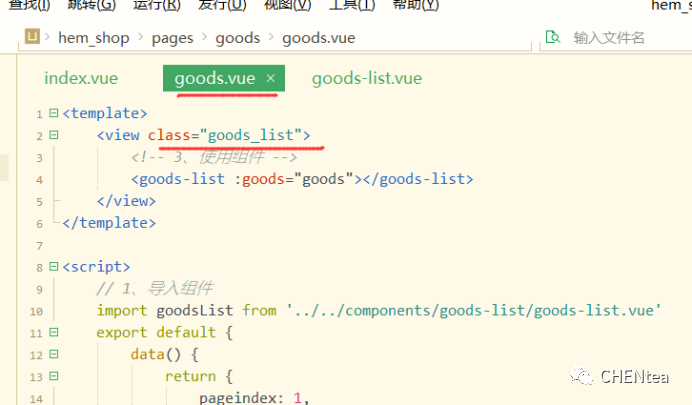The width and height of the screenshot is (692, 405).
Task: Click goods.vue in the breadcrumb
Action: [x=319, y=38]
